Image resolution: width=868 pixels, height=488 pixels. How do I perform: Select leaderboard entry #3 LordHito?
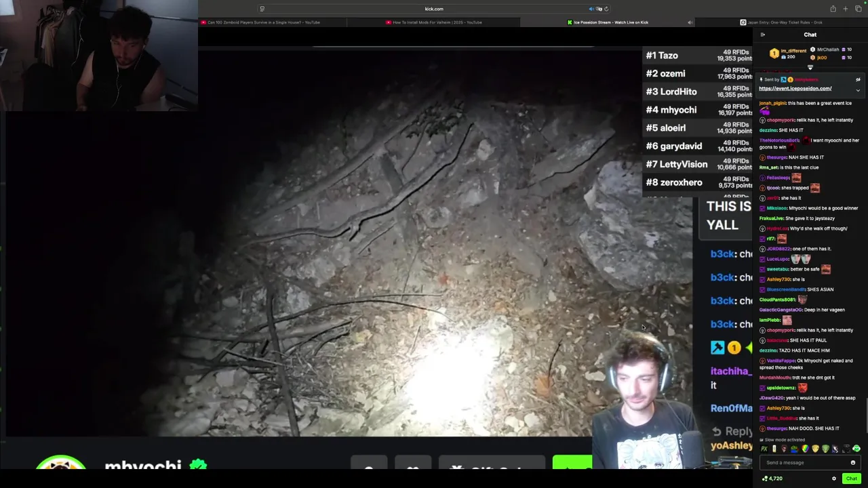pos(698,91)
